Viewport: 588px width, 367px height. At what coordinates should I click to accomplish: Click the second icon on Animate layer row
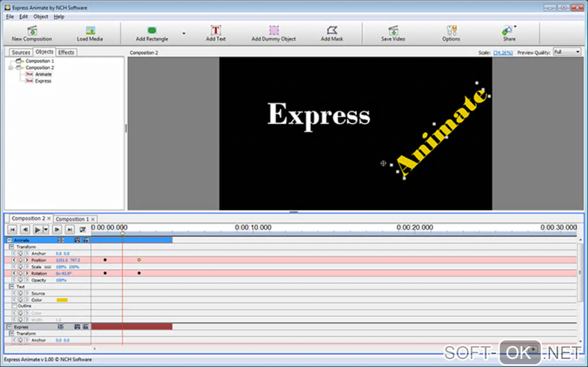tap(77, 240)
